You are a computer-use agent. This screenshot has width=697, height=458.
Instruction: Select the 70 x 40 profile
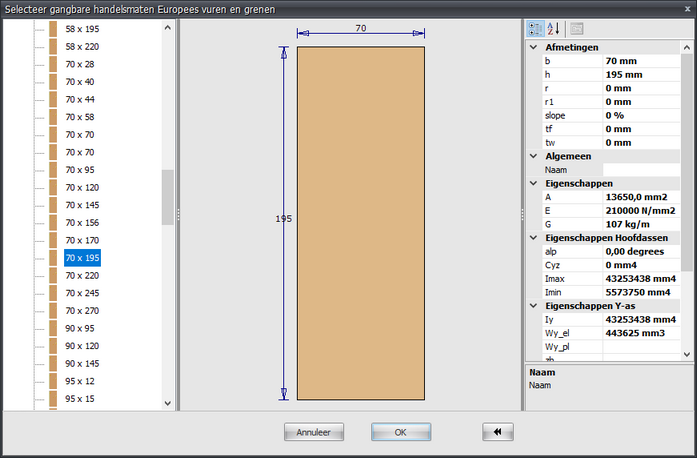point(80,82)
